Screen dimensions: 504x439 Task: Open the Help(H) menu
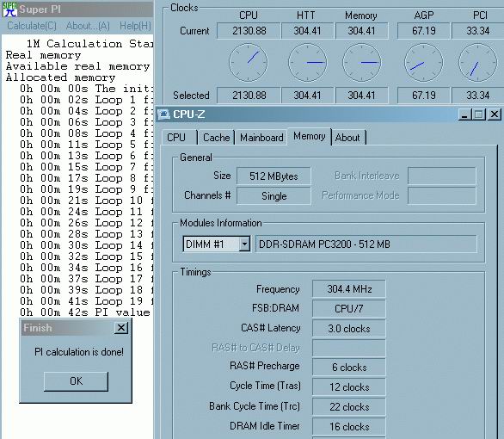[x=135, y=26]
